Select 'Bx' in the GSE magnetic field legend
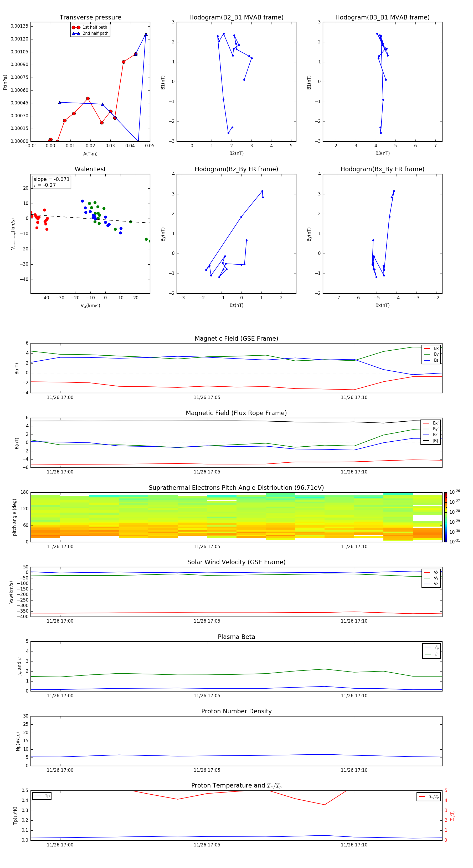 click(x=431, y=349)
